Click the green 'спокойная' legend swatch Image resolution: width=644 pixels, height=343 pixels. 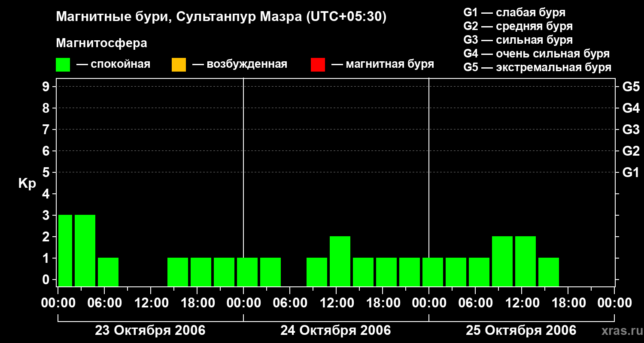[63, 65]
